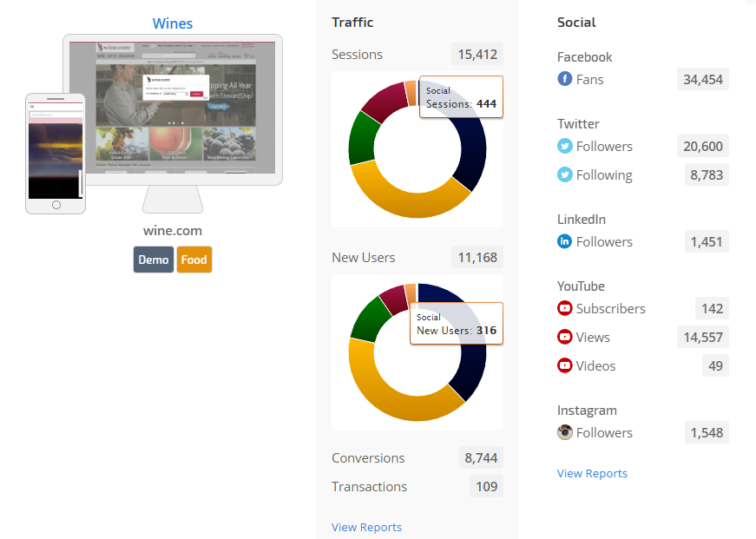Screen dimensions: 756x539
Task: Click the green segment in Sessions donut chart
Action: tap(360, 137)
